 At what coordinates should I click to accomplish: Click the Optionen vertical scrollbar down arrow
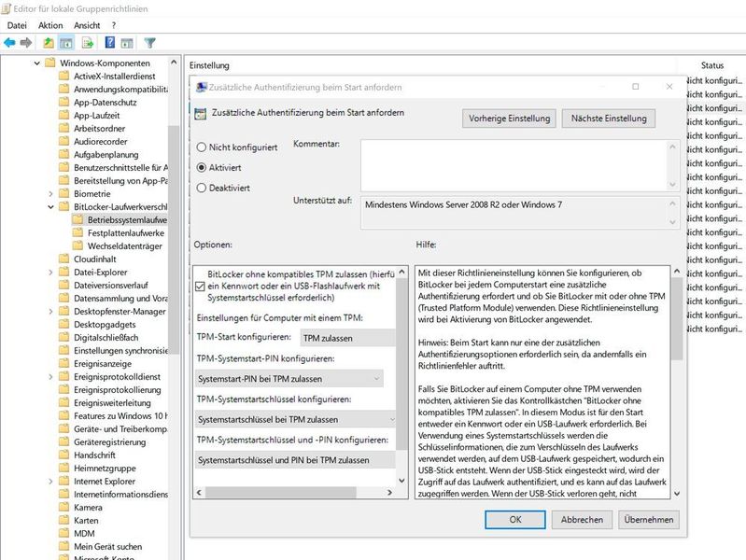point(401,480)
